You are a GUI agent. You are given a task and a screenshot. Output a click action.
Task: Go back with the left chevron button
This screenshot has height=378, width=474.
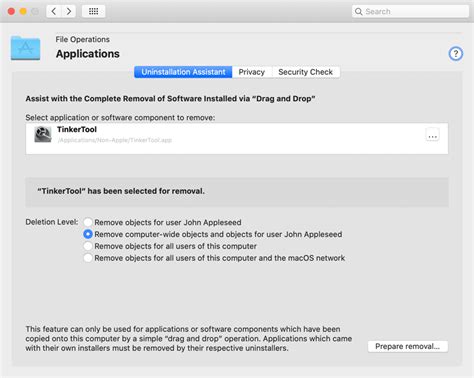[x=54, y=11]
